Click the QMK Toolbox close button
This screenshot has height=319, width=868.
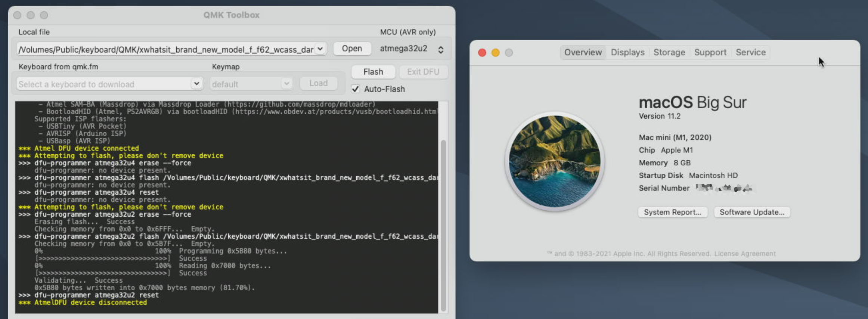click(17, 15)
